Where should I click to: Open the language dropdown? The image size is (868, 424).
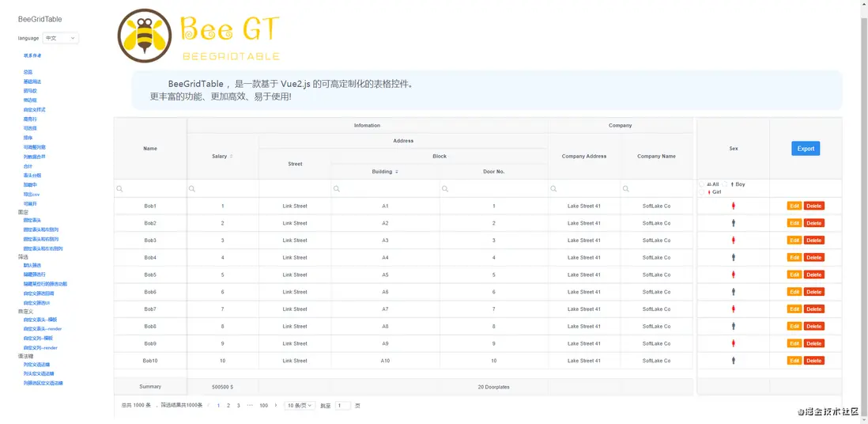[x=61, y=38]
